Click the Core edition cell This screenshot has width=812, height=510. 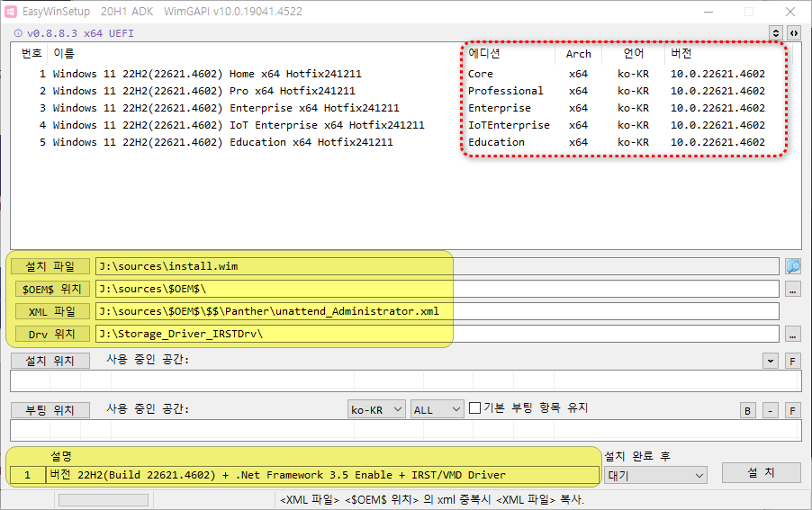pos(481,74)
